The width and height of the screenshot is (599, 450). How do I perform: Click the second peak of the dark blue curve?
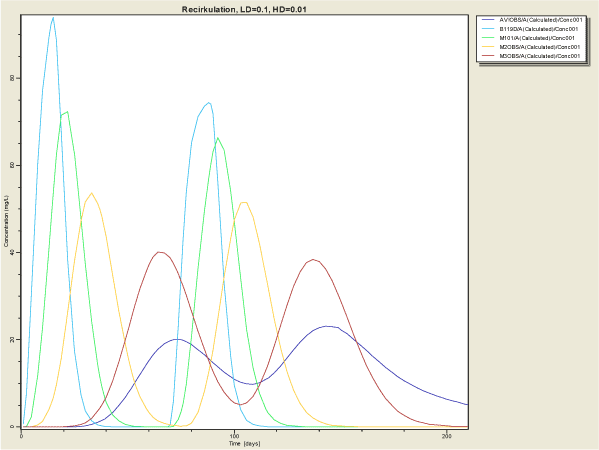tap(328, 326)
